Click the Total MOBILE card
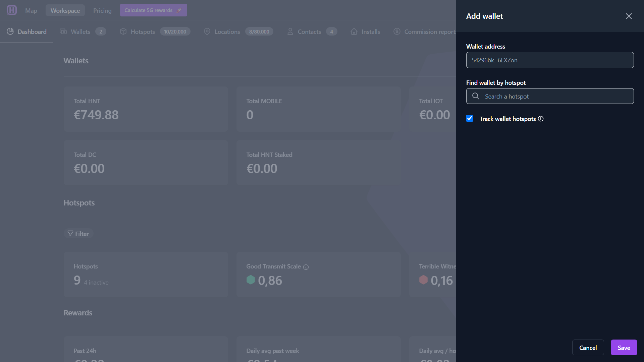 (x=318, y=109)
